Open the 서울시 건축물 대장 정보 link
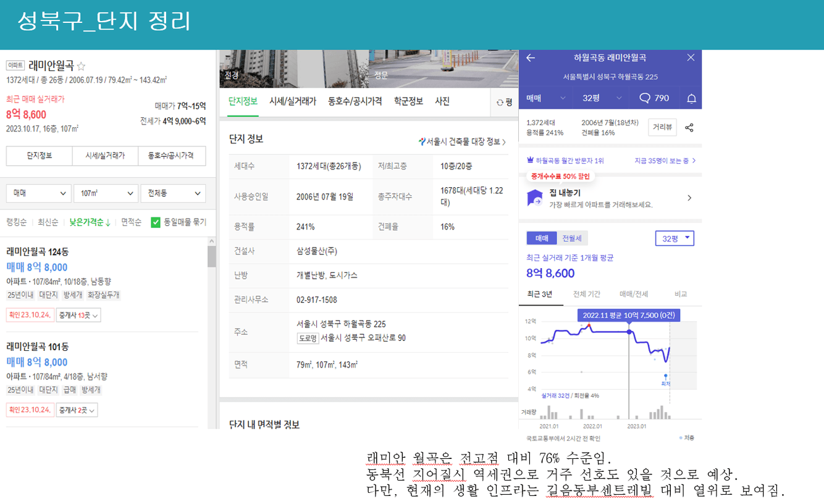Viewport: 824px width, 504px height. click(x=462, y=141)
